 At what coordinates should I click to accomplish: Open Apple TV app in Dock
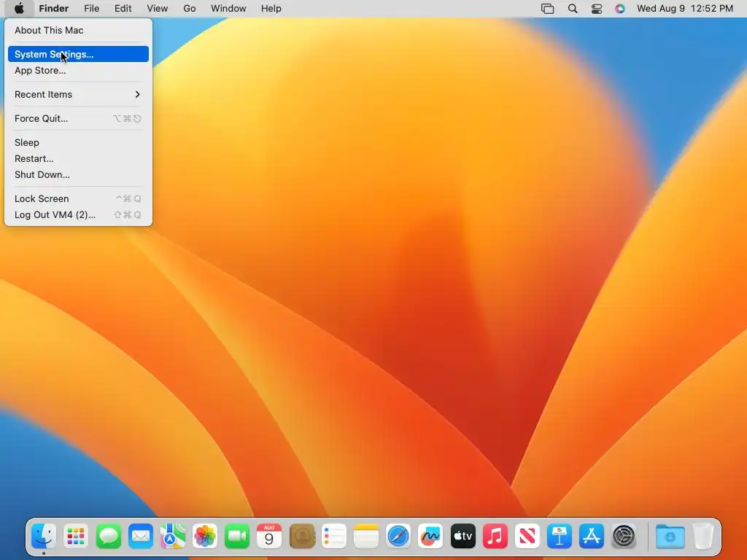(462, 536)
